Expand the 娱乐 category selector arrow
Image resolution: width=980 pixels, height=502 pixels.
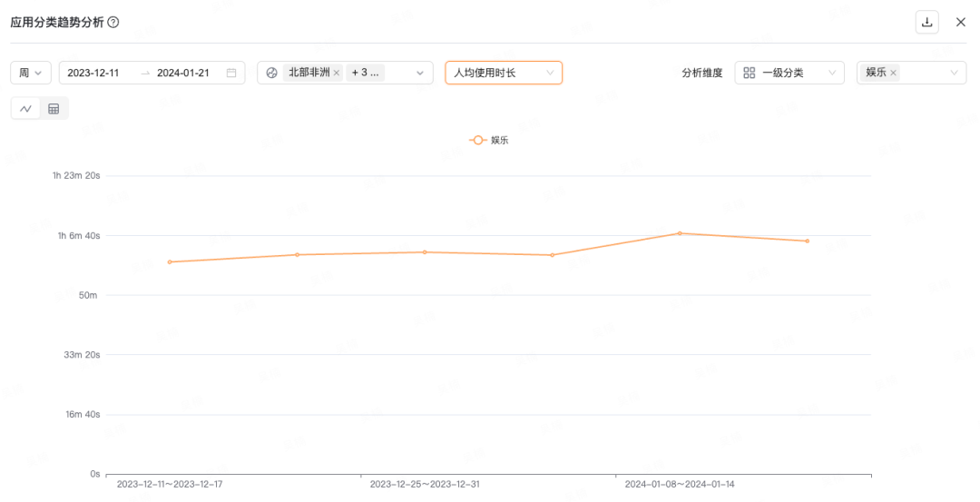954,73
